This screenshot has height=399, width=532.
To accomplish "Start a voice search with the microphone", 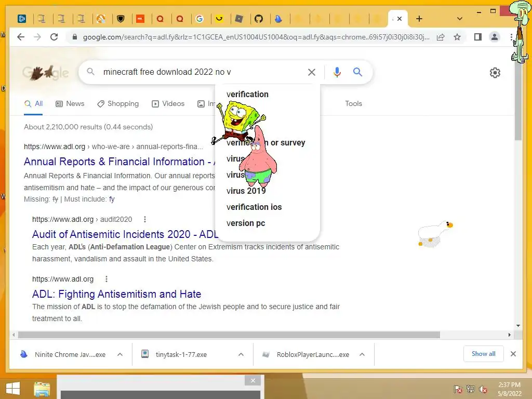I will tap(337, 72).
